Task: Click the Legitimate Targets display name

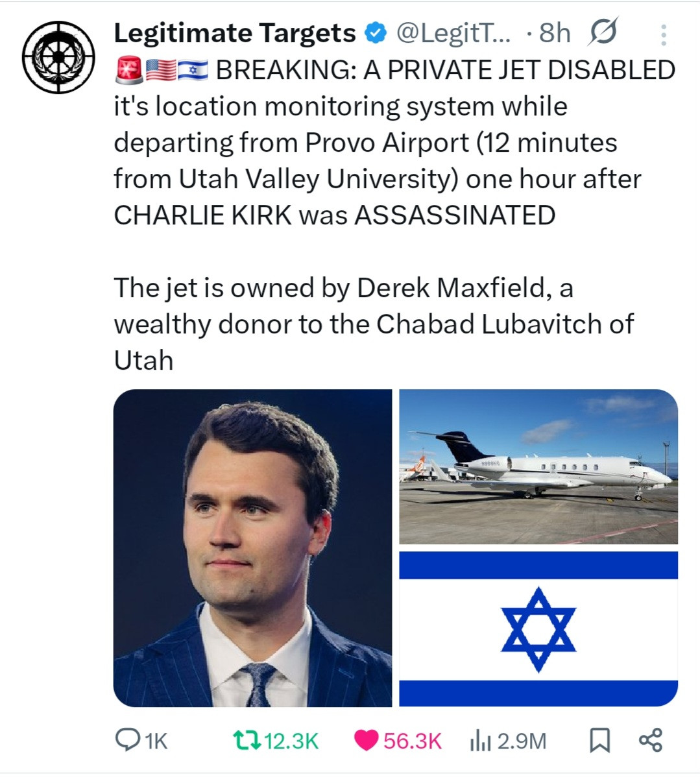Action: pos(234,32)
